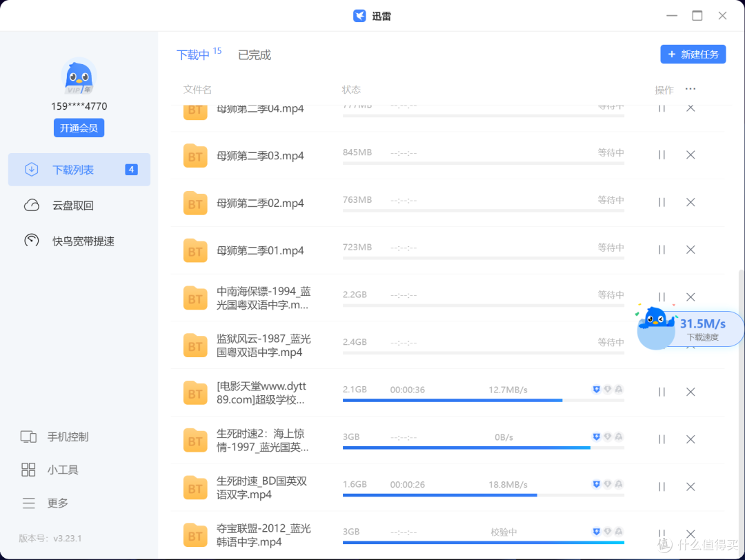Switch to the 已完成 tab
The width and height of the screenshot is (745, 560).
coord(254,55)
